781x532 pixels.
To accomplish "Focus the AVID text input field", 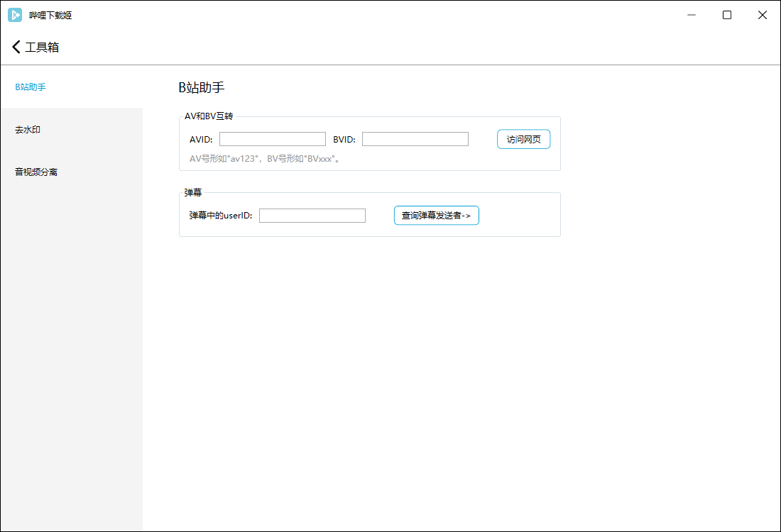I will point(273,139).
